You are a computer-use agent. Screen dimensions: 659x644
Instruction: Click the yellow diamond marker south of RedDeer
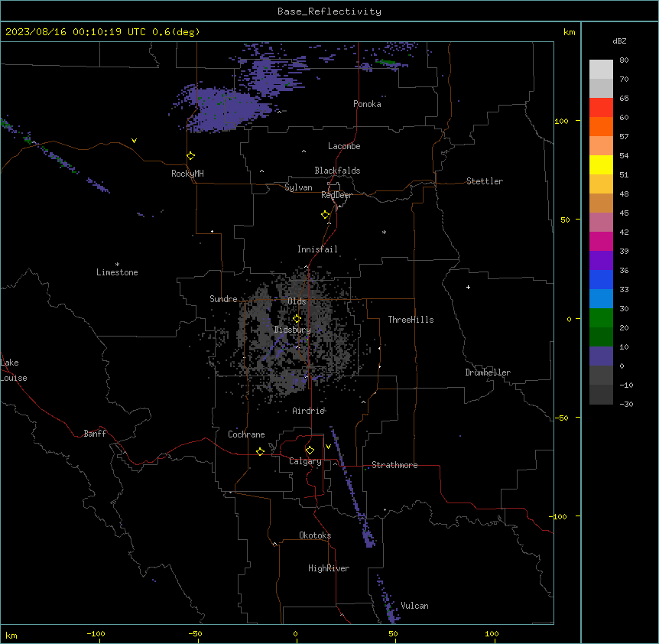pos(326,215)
